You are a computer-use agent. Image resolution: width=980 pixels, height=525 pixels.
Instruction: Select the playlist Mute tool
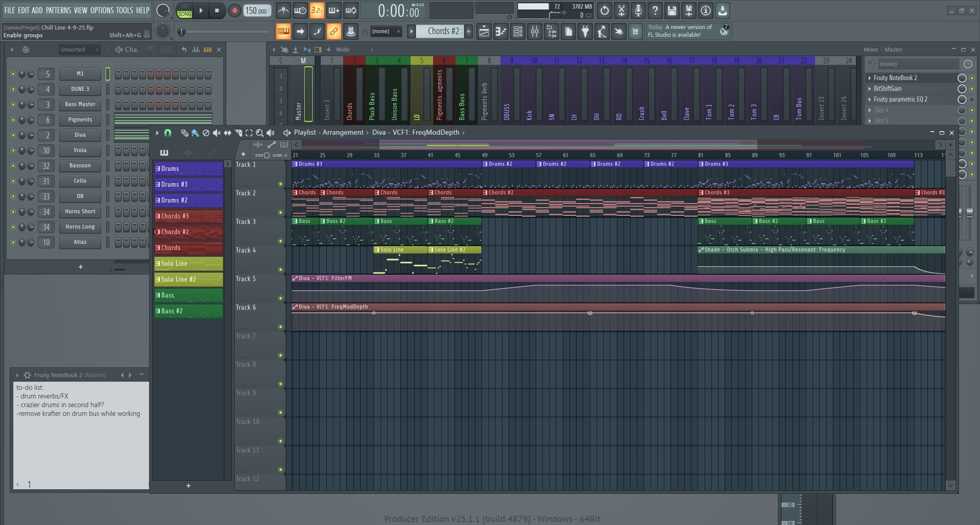click(x=217, y=133)
